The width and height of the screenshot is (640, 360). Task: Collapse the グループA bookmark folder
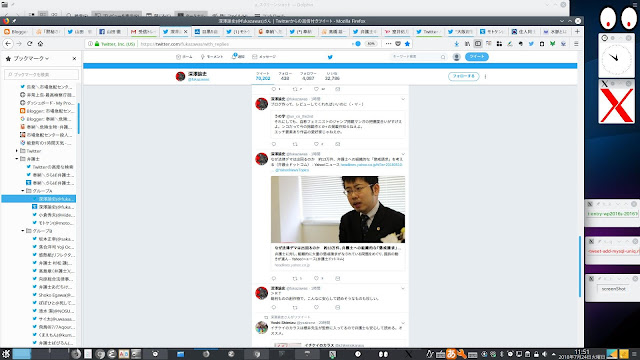(23, 191)
